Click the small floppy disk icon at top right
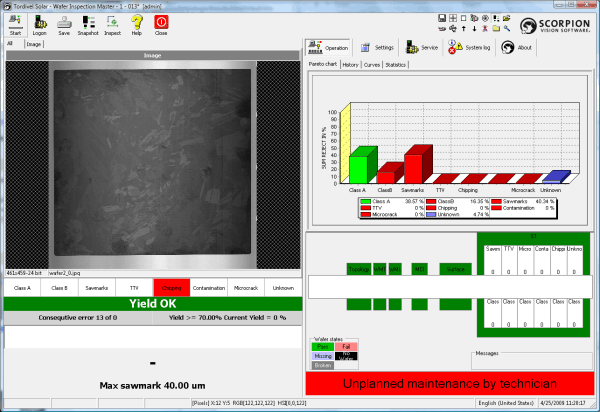 pyautogui.click(x=442, y=19)
